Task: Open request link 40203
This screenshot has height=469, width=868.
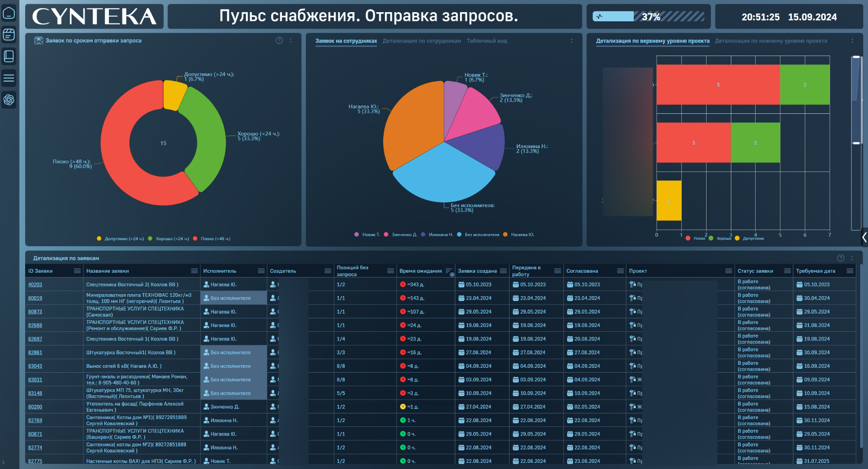Action: tap(35, 285)
